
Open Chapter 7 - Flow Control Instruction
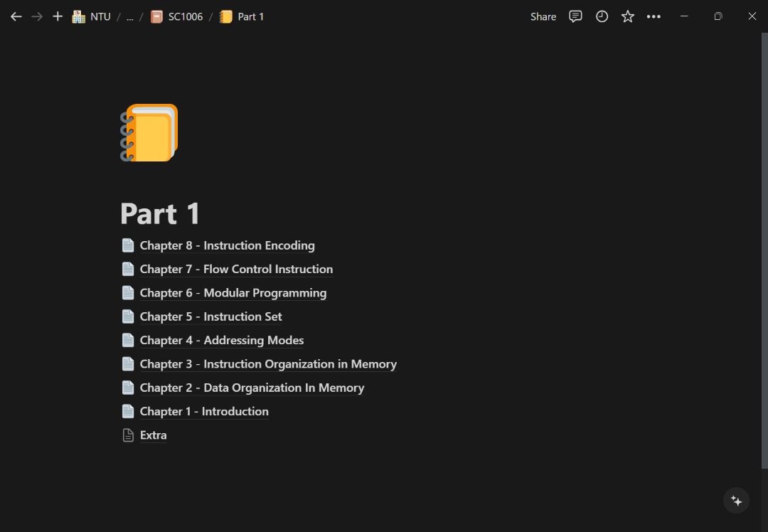pos(236,269)
